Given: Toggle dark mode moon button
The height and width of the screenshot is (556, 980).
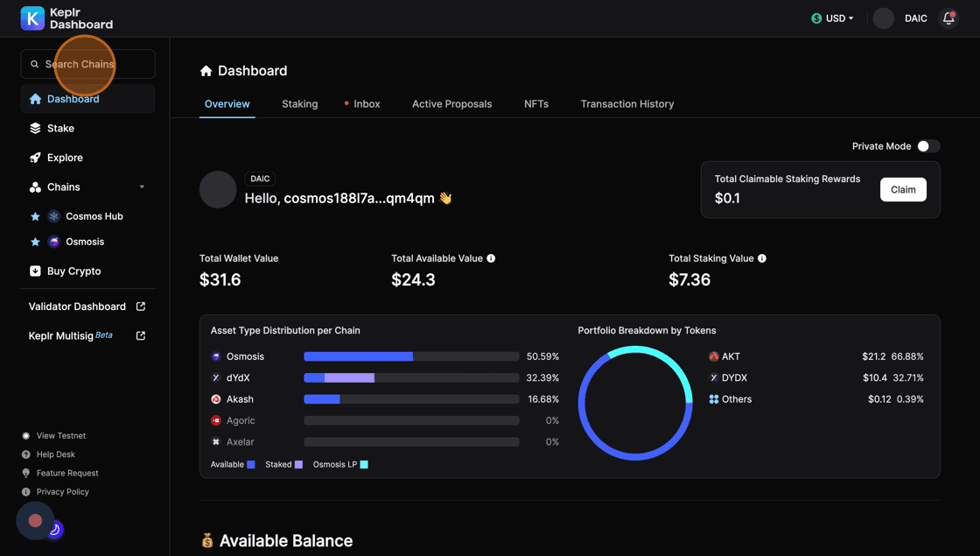Looking at the screenshot, I should (54, 529).
